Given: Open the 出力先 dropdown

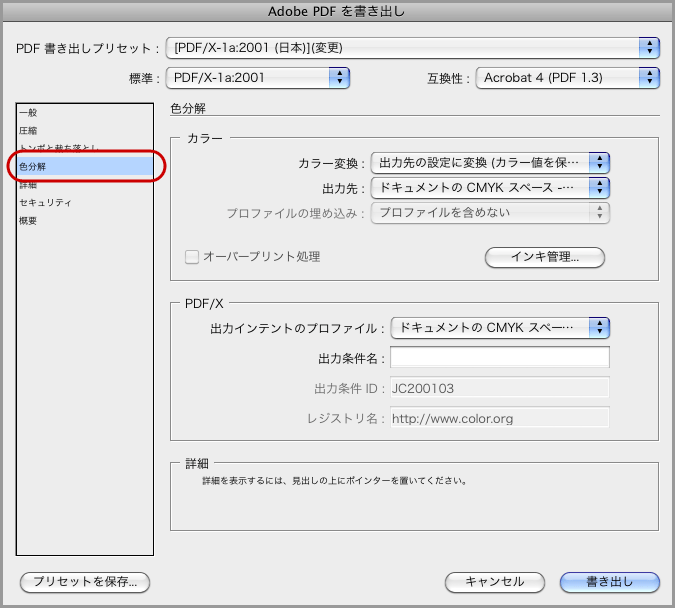Looking at the screenshot, I should point(490,188).
